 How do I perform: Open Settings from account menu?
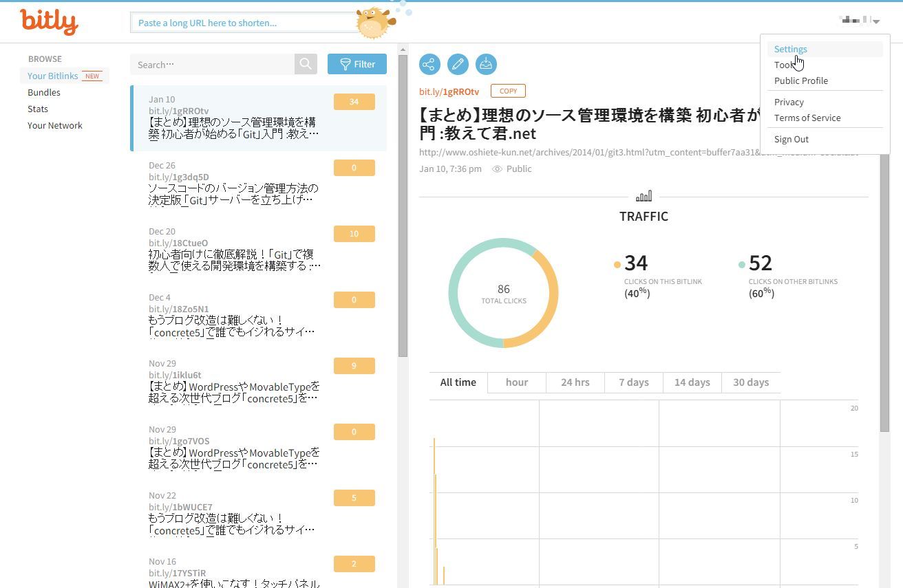click(790, 49)
